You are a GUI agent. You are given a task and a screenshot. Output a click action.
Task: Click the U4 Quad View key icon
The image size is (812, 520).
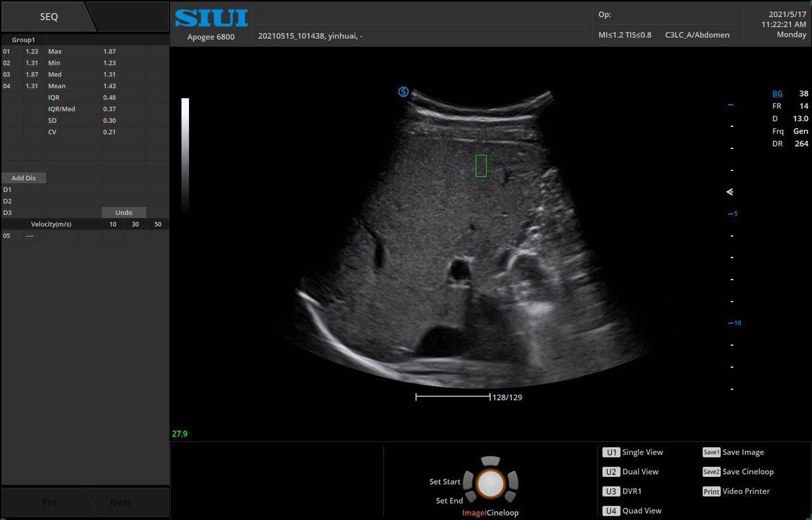[x=611, y=510]
